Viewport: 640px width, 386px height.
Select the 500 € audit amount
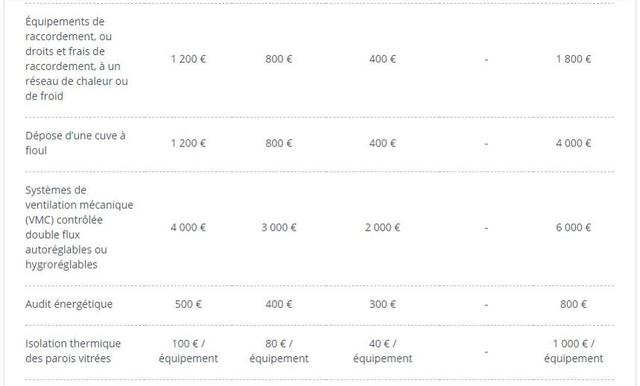pyautogui.click(x=188, y=304)
